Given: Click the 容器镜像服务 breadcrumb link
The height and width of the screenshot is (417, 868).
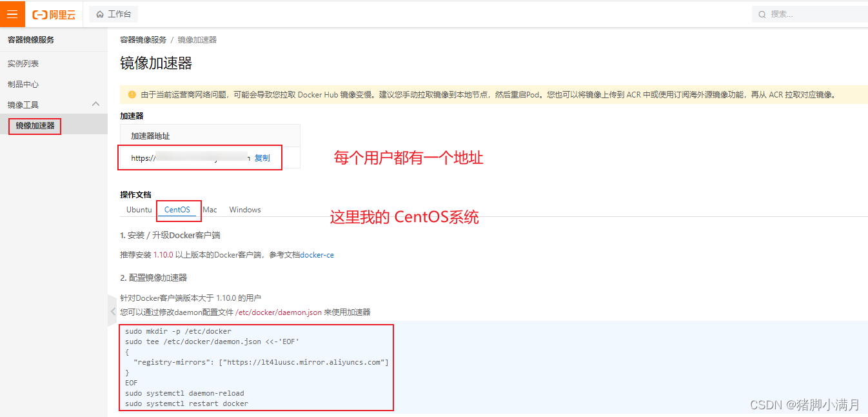Looking at the screenshot, I should (143, 40).
